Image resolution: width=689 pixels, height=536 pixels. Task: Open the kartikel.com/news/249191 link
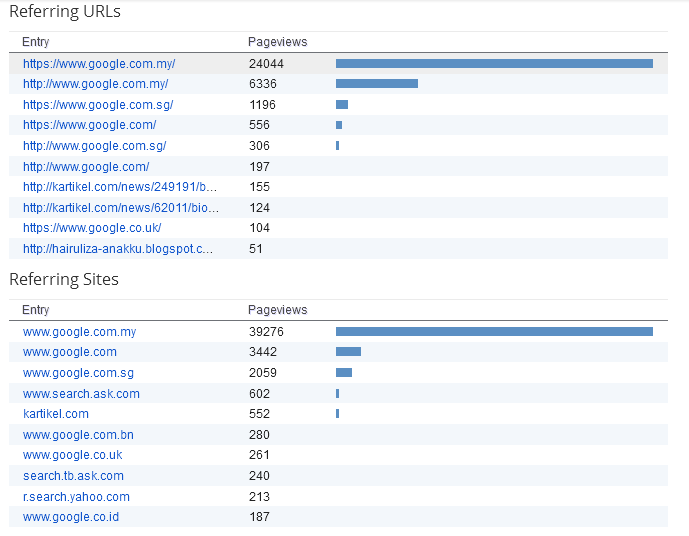120,187
